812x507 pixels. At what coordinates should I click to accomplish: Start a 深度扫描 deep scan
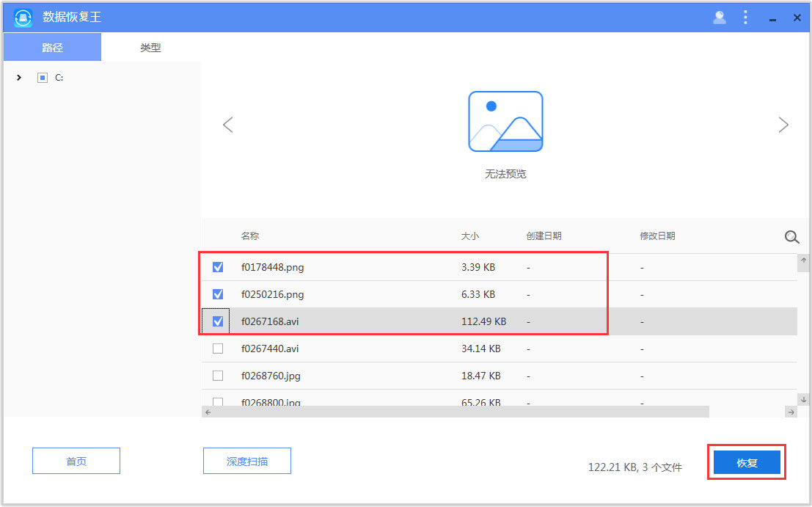tap(246, 461)
